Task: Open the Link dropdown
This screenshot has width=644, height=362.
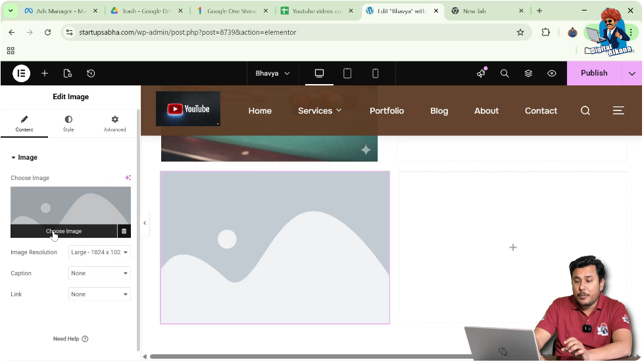Action: (x=99, y=294)
